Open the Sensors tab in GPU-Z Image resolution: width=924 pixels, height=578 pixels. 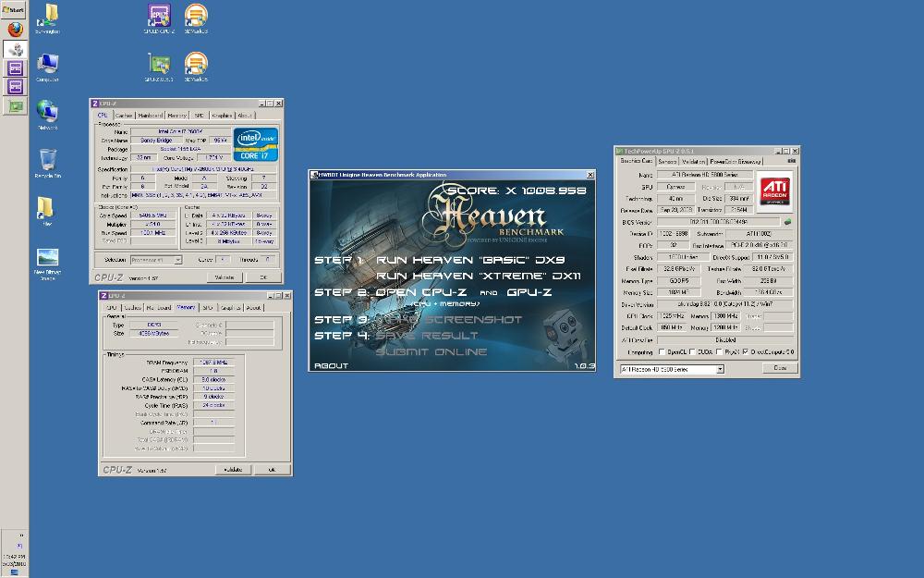click(667, 161)
